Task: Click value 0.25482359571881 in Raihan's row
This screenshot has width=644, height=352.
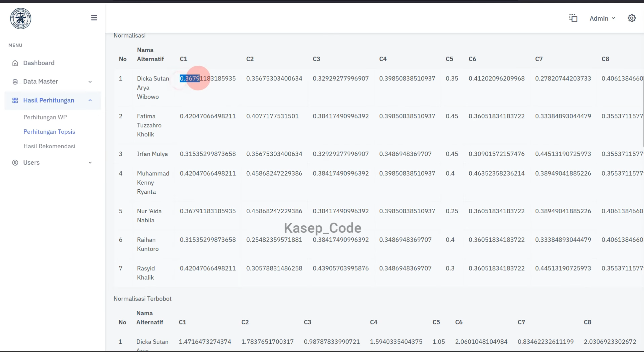Action: [x=274, y=240]
